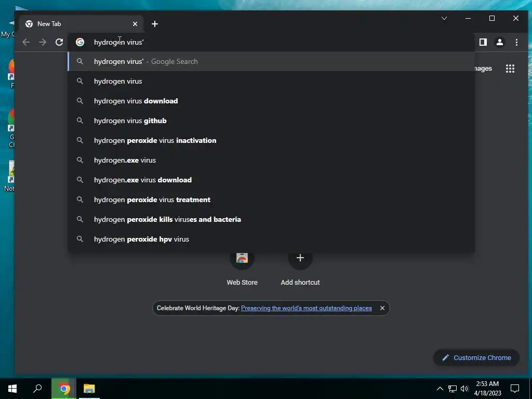Open the taskbar search magnifier
532x399 pixels.
click(x=37, y=389)
